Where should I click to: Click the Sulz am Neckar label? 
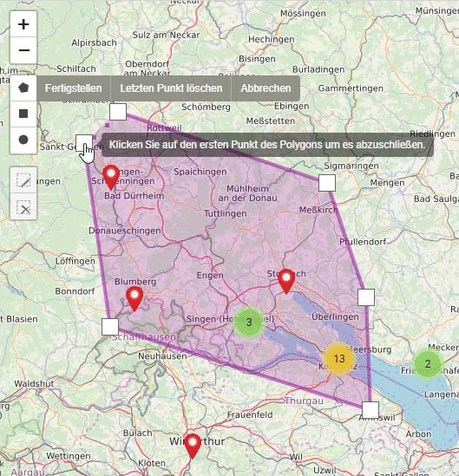[167, 36]
